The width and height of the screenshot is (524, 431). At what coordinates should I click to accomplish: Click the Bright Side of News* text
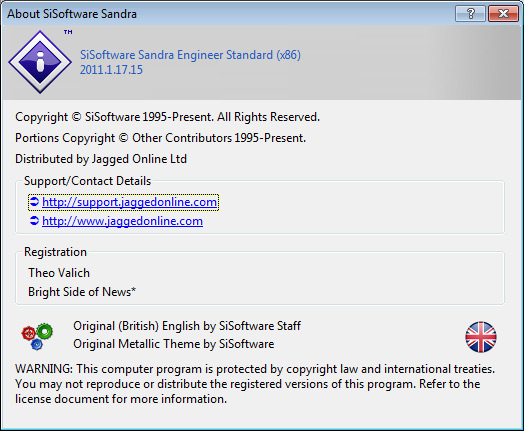(x=82, y=292)
